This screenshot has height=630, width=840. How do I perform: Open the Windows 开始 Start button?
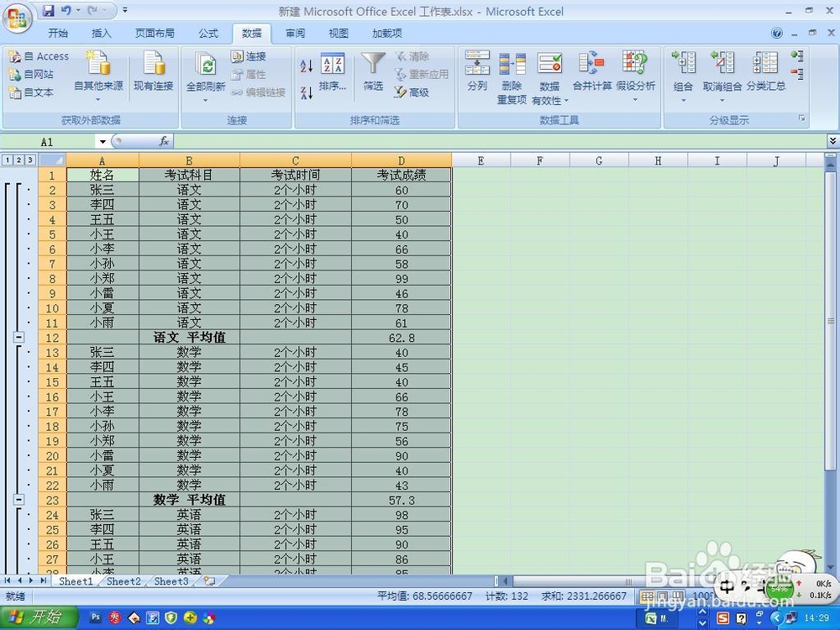(39, 617)
